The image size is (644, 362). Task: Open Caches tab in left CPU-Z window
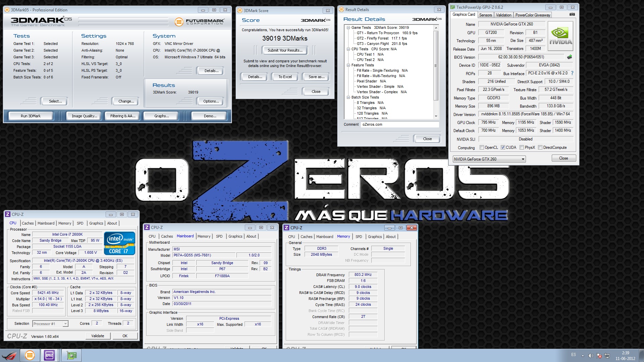click(28, 223)
